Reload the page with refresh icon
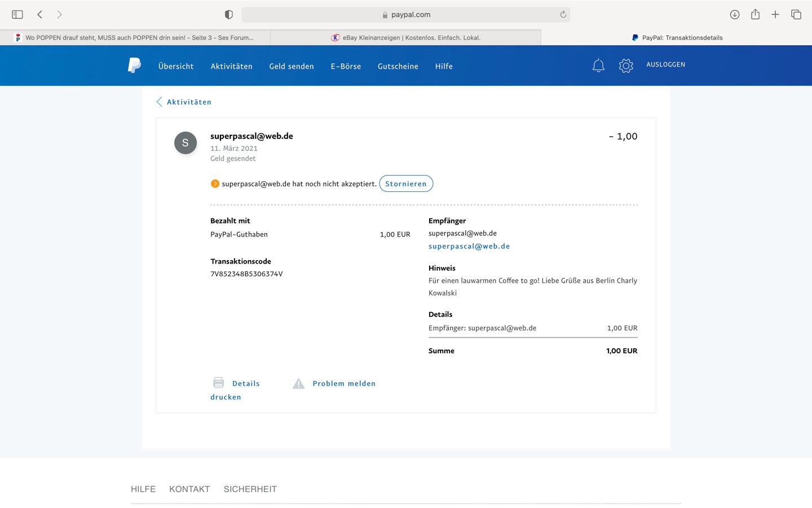Viewport: 812px width, 508px height. [x=563, y=15]
